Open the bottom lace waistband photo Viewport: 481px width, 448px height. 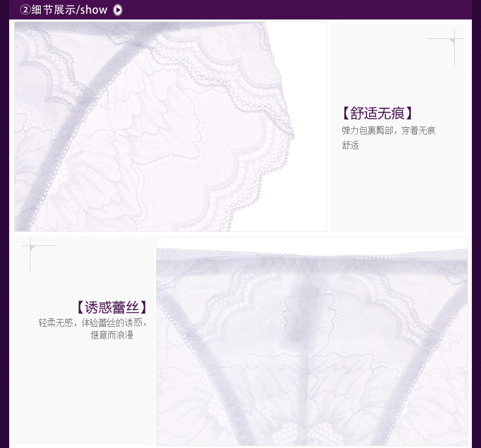[312, 341]
